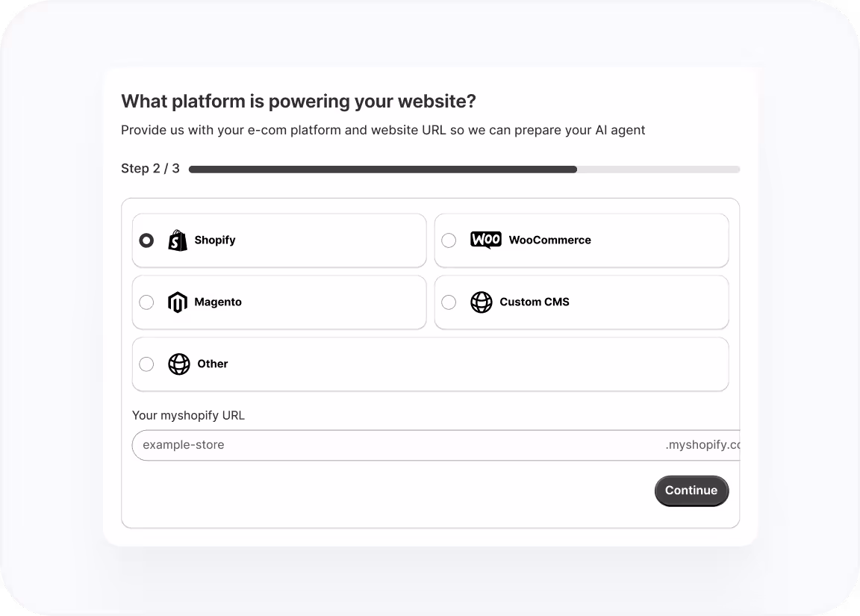Image resolution: width=860 pixels, height=616 pixels.
Task: Select the Other radio button
Action: coord(146,364)
